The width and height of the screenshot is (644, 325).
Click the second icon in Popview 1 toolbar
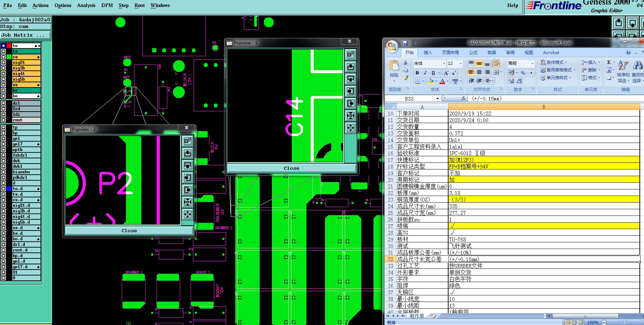[x=350, y=67]
